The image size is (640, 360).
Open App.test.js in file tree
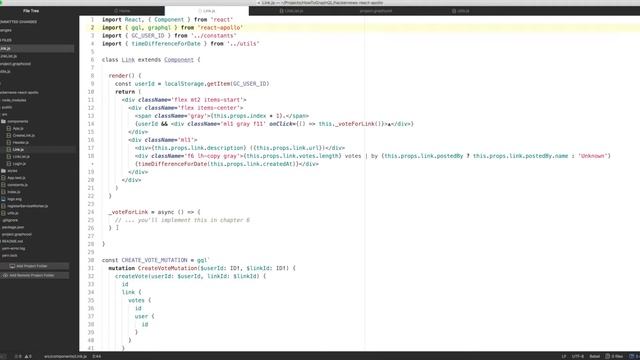click(16, 178)
